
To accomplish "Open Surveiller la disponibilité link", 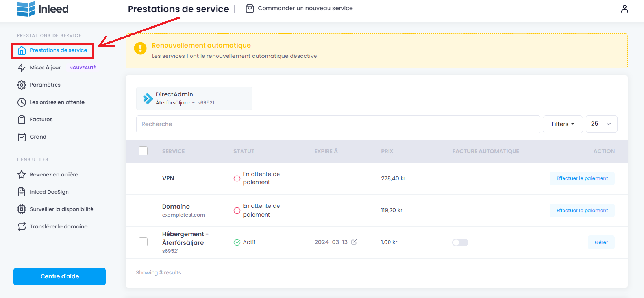I will pos(61,209).
